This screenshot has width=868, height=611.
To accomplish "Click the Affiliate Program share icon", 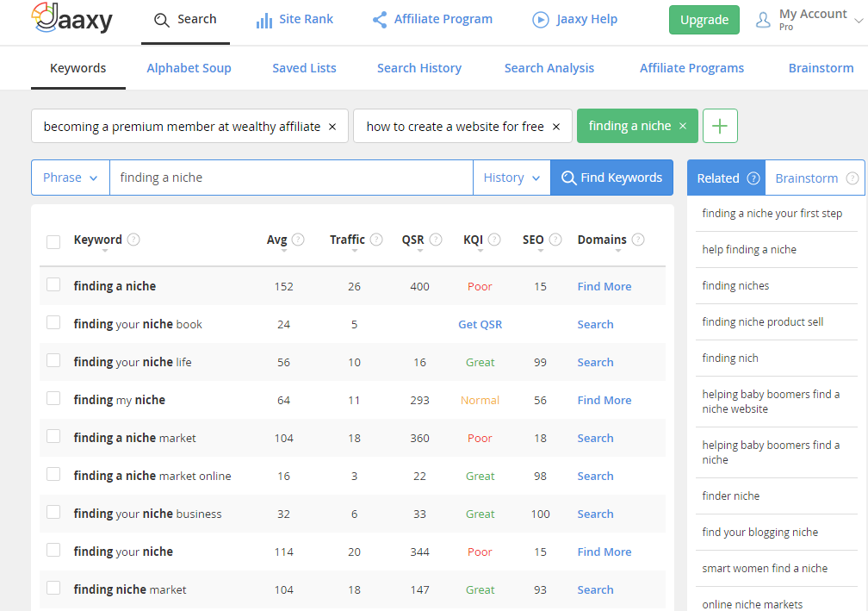I will (380, 21).
